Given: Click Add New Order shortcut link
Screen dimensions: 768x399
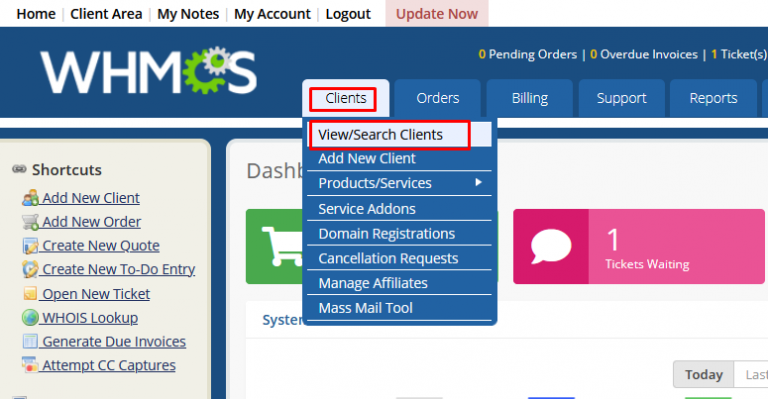Looking at the screenshot, I should (x=91, y=222).
